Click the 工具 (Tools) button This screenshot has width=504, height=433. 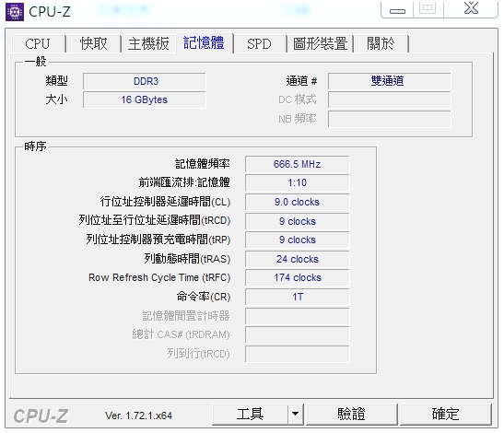[x=250, y=414]
